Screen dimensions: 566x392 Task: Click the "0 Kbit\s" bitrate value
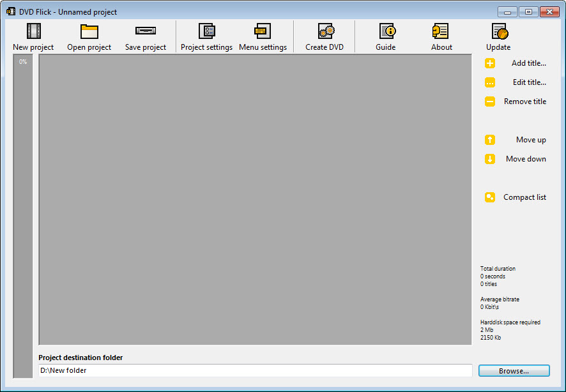tap(489, 307)
